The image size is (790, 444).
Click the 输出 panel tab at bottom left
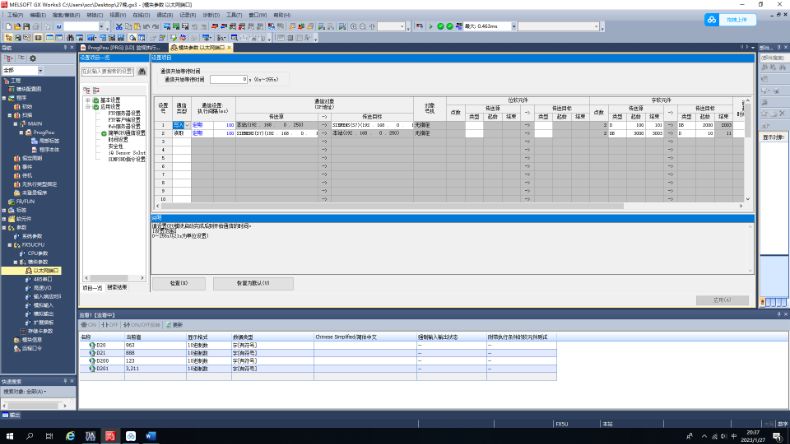(x=11, y=415)
